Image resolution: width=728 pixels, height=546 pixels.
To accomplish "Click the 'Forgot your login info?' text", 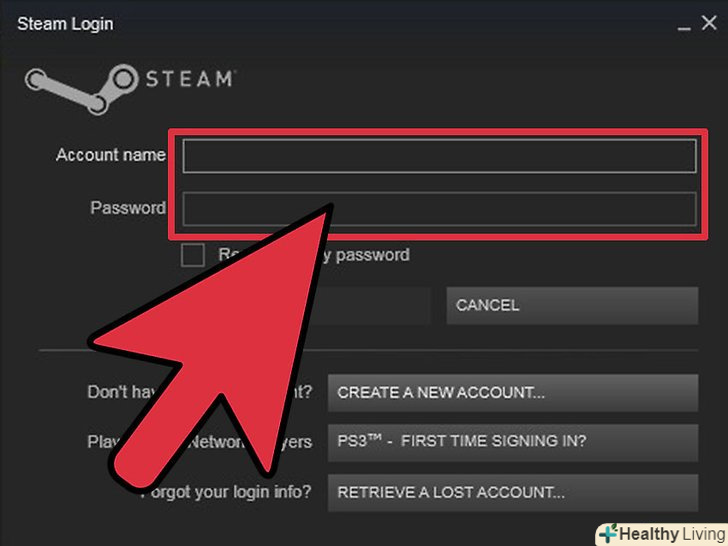I will 226,492.
